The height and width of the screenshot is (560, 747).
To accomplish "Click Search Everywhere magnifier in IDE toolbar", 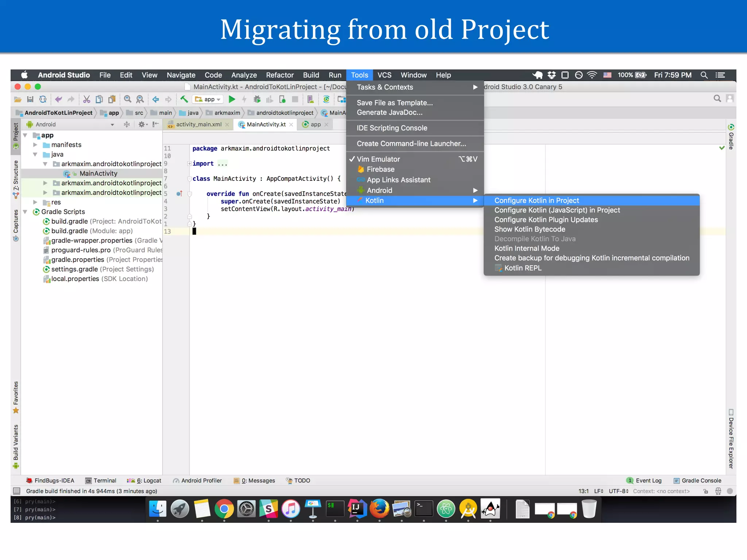I will [717, 98].
